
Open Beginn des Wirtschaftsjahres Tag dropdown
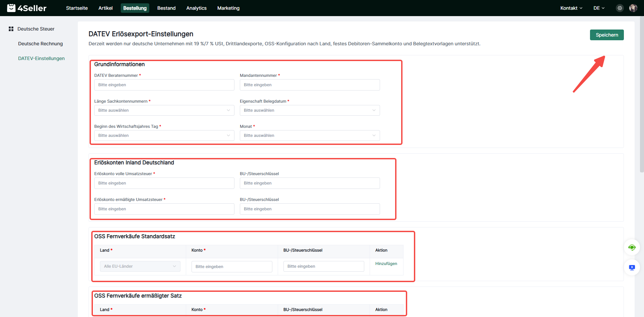pos(164,136)
